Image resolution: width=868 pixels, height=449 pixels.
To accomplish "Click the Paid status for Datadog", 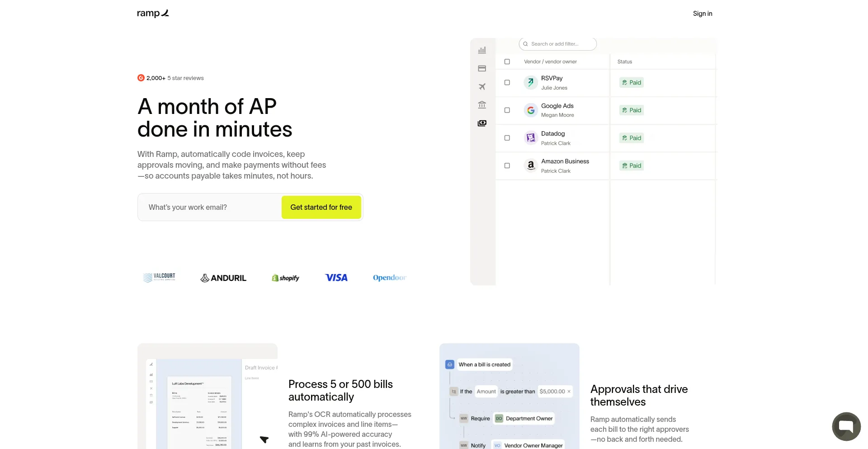I will pos(632,138).
